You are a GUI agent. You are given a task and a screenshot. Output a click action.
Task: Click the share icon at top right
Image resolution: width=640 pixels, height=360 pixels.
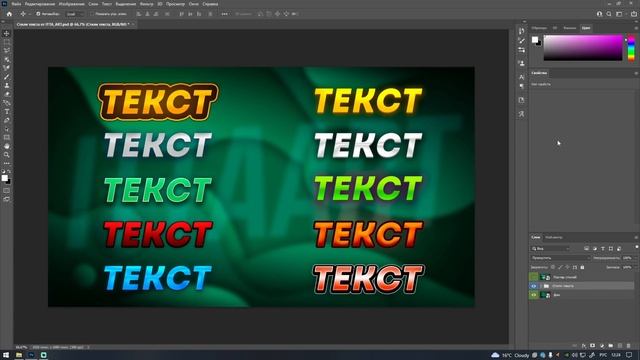[x=633, y=14]
